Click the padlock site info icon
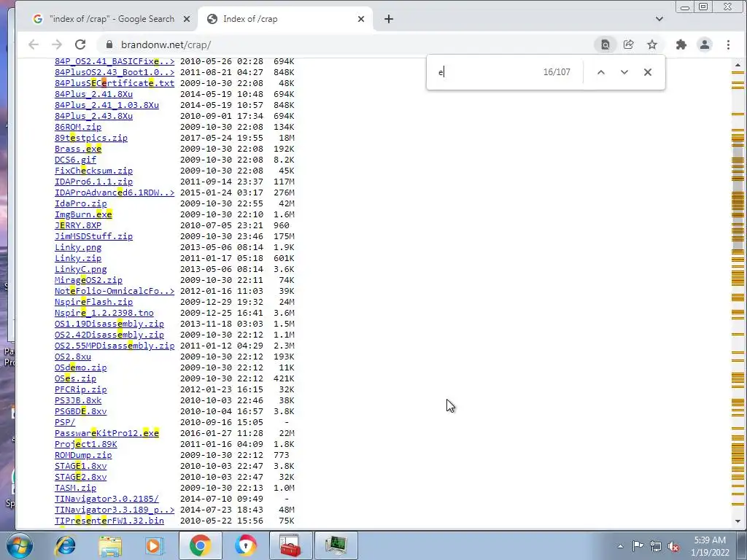747x560 pixels. (109, 44)
